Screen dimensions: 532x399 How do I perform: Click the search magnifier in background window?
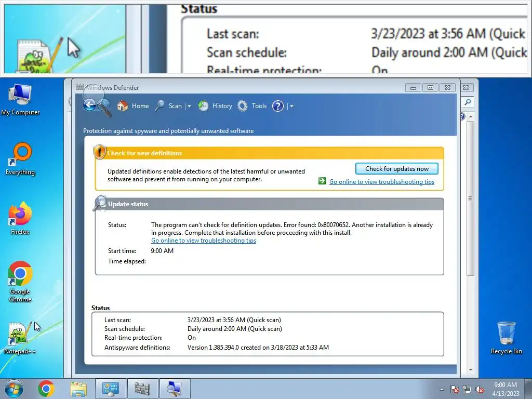(468, 102)
